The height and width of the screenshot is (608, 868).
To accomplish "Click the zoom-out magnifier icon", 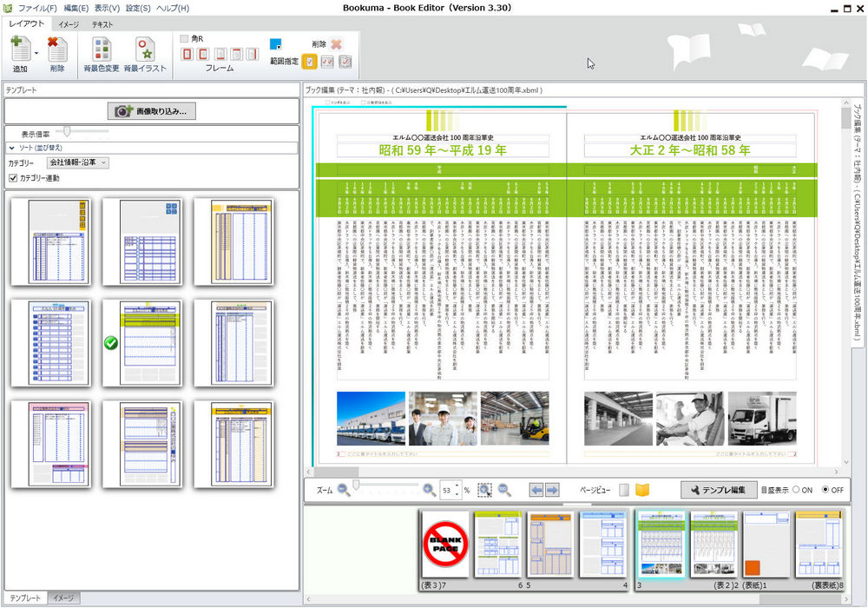I will coord(344,490).
